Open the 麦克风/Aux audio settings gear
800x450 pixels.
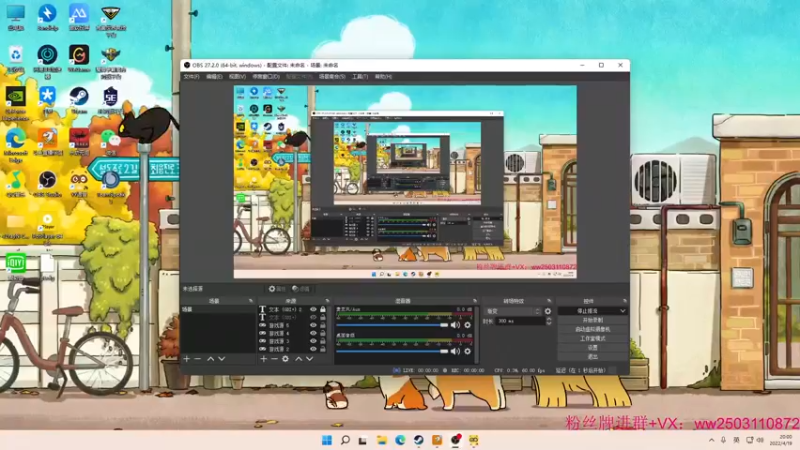pos(467,325)
